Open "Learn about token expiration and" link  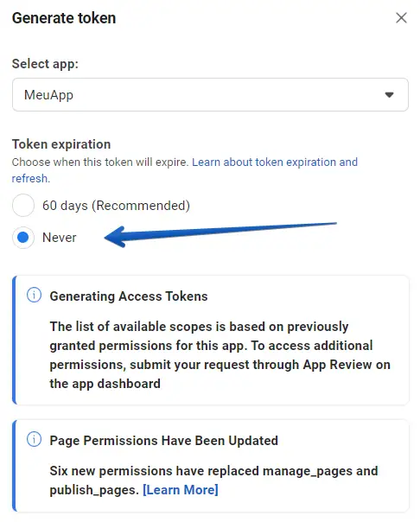[275, 162]
